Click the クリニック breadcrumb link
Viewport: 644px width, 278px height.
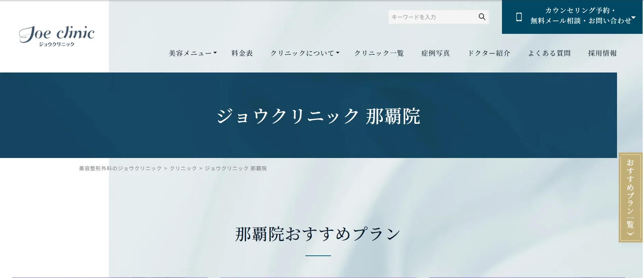click(183, 168)
